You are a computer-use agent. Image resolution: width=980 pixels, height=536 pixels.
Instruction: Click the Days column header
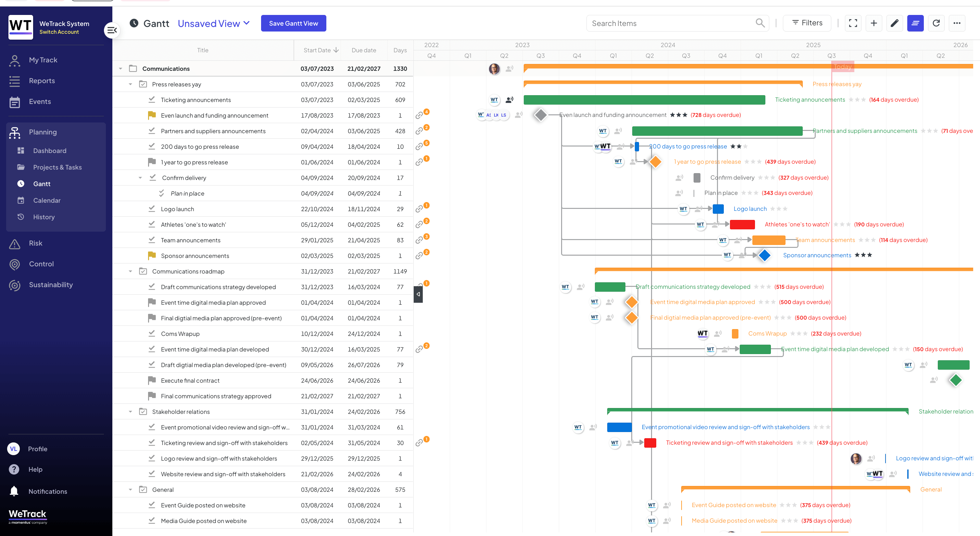click(x=400, y=50)
